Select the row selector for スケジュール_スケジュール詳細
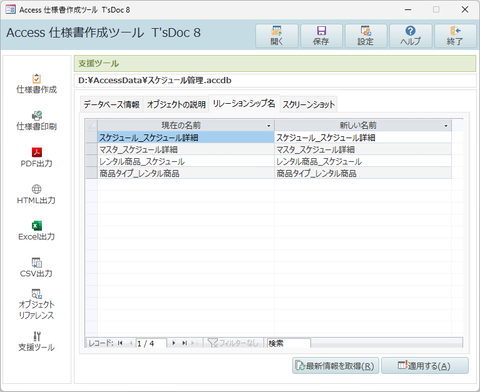Viewport: 480px width, 392px height. click(x=91, y=137)
